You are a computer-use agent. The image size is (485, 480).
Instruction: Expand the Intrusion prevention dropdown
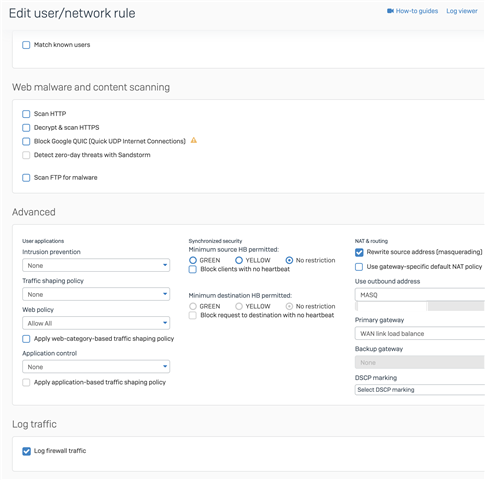[x=96, y=265]
